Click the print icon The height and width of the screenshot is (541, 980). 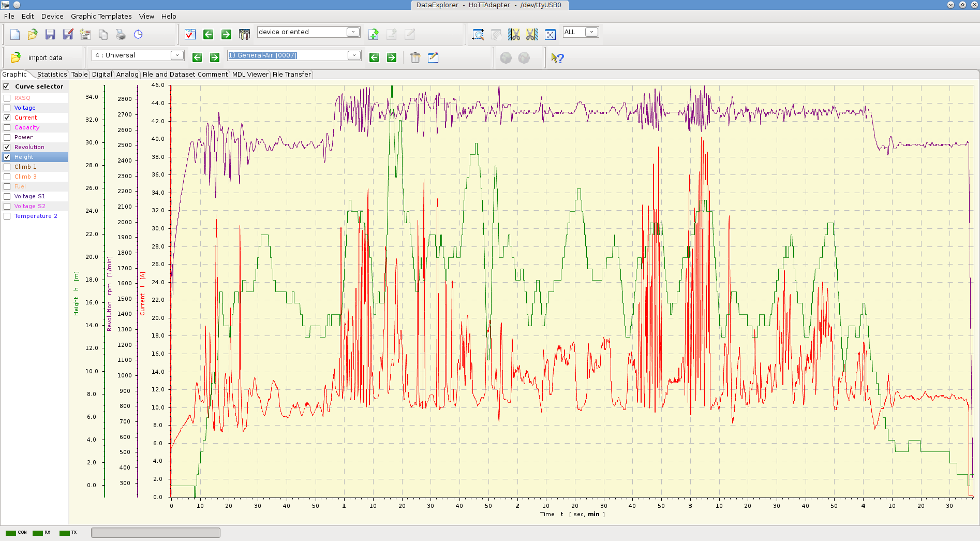tap(121, 35)
